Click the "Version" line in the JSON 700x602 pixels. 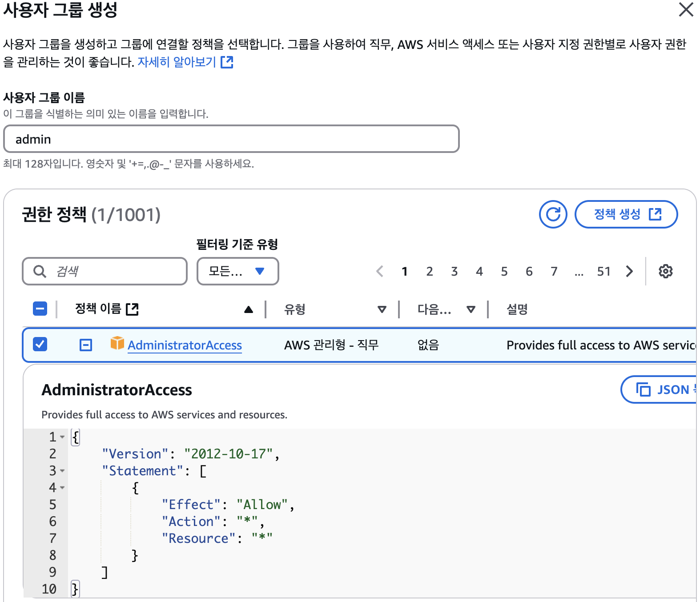[x=190, y=454]
